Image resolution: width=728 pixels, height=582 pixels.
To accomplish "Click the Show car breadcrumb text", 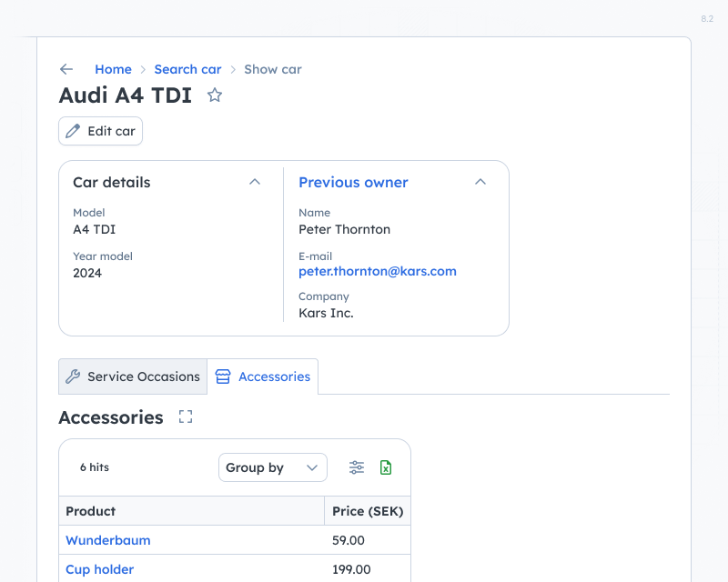I will pyautogui.click(x=273, y=69).
